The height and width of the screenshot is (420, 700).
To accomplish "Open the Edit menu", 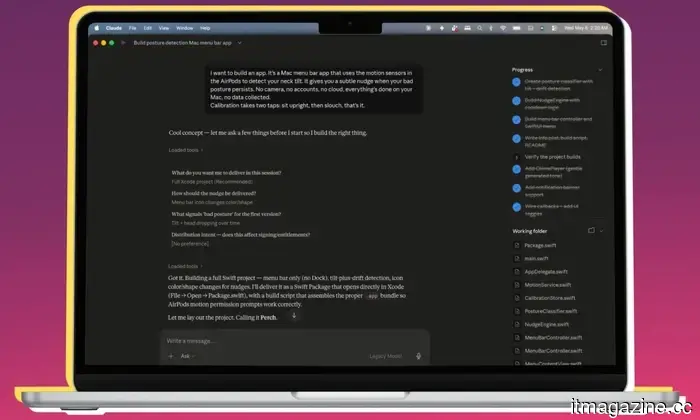I will 148,28.
